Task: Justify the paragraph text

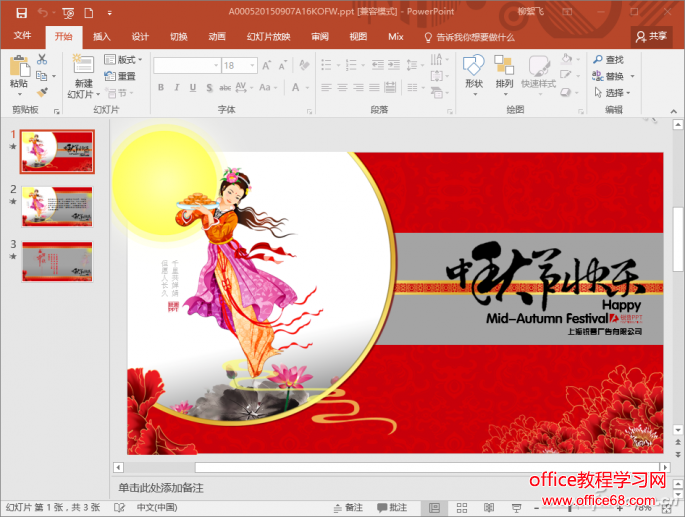Action: [x=374, y=87]
